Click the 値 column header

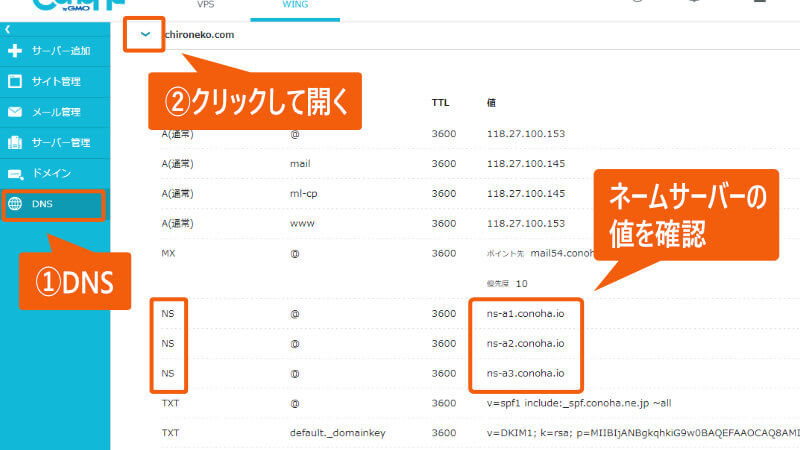(x=491, y=103)
